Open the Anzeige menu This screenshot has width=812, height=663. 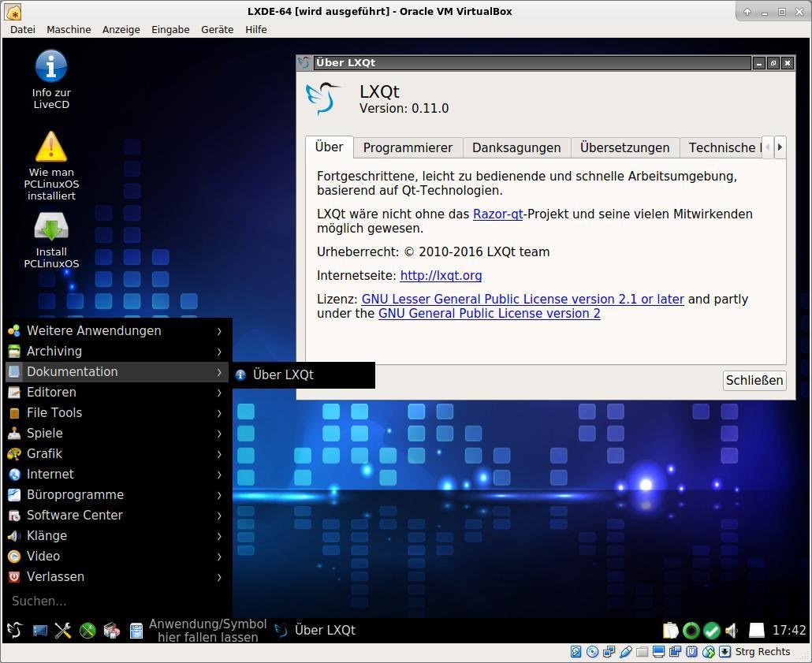point(121,29)
